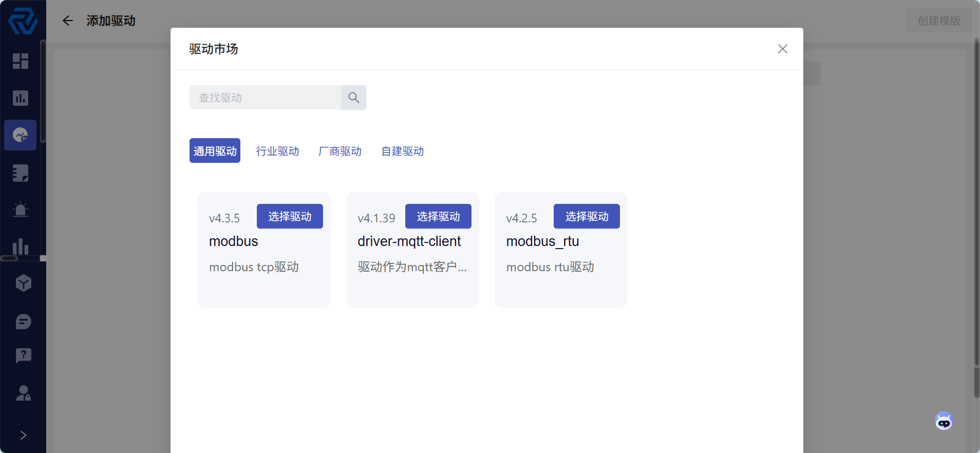Focus the 查找驱动 search field
Screen dimensions: 980x453
[266, 98]
